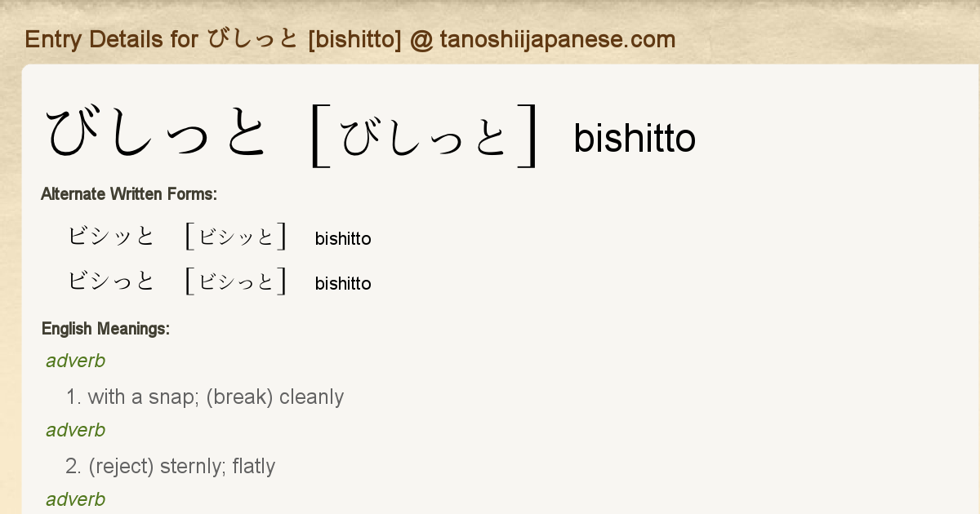980x514 pixels.
Task: Click the bracketed ビシっと reading
Action: 236,281
